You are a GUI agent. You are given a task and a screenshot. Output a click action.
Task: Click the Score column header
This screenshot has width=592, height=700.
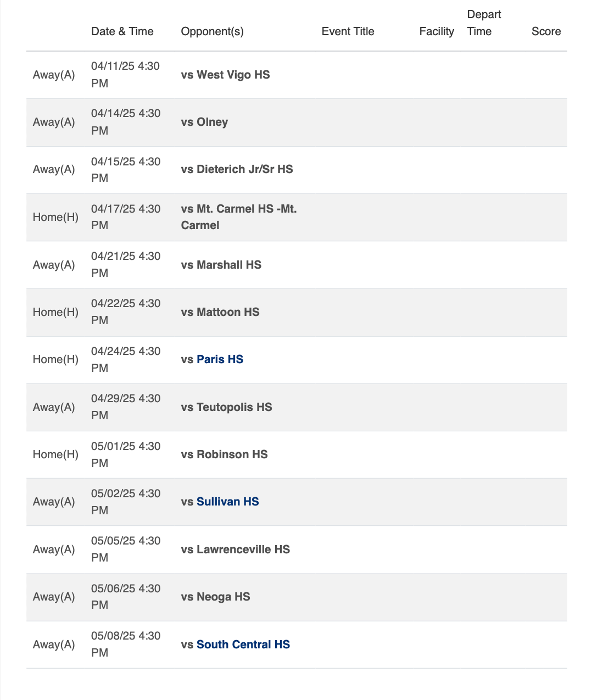pos(546,31)
